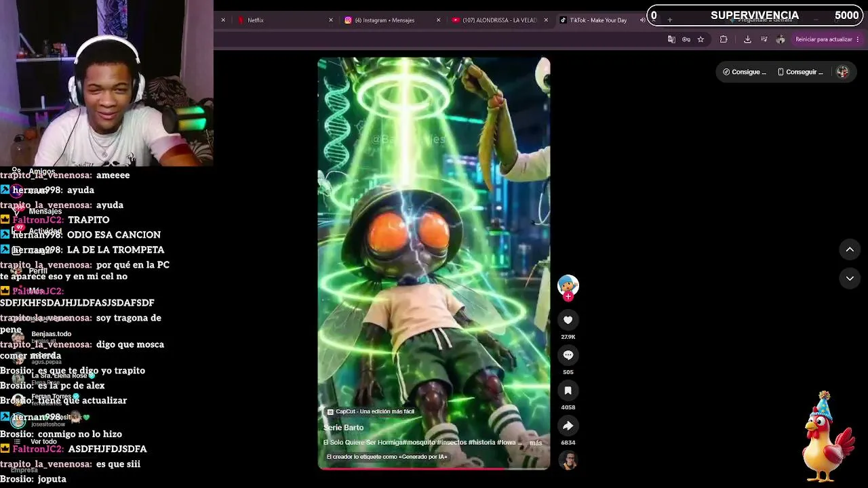Open the video creator's profile avatar
868x488 pixels.
[x=568, y=285]
